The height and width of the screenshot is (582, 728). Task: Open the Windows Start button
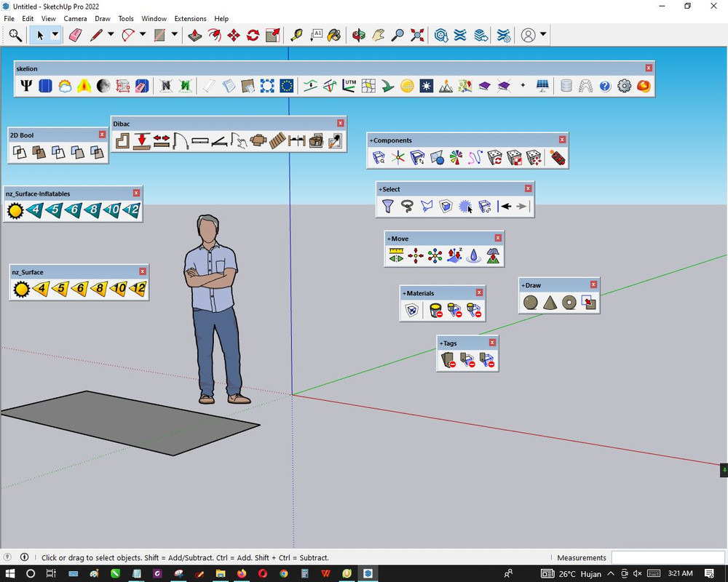coord(9,574)
